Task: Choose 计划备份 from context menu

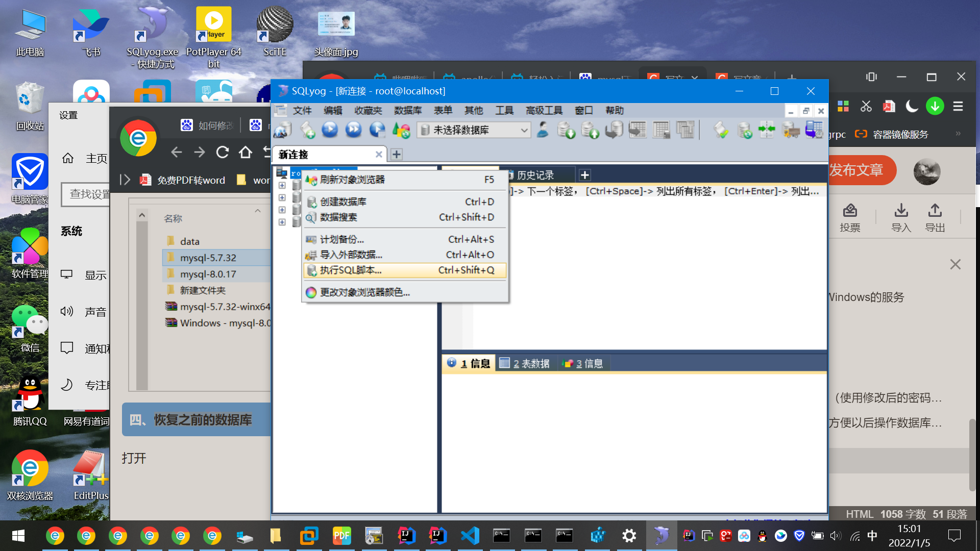Action: pyautogui.click(x=405, y=239)
